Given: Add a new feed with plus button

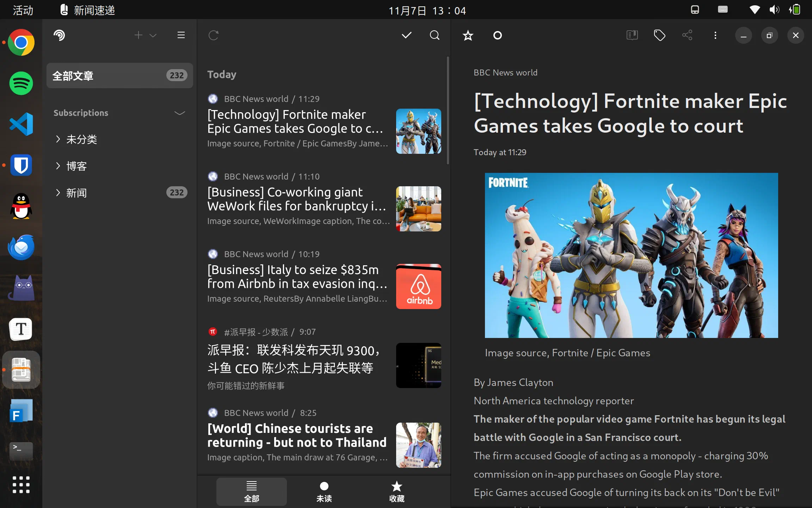Looking at the screenshot, I should point(138,35).
